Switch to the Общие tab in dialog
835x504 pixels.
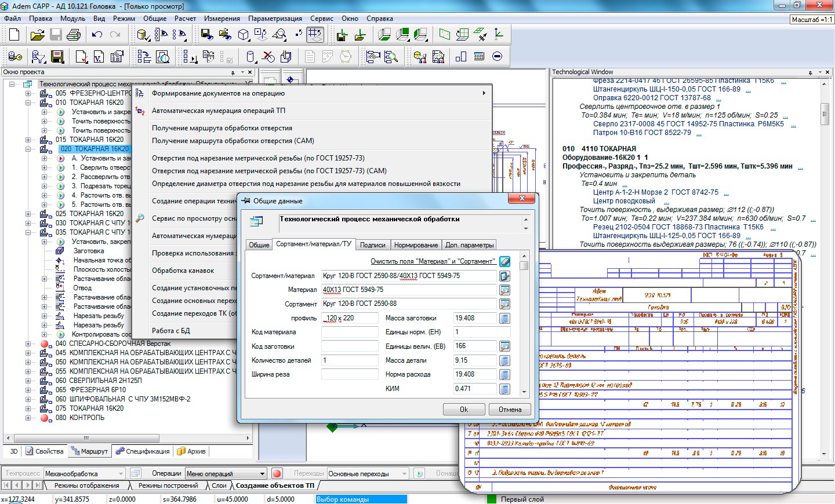[259, 245]
